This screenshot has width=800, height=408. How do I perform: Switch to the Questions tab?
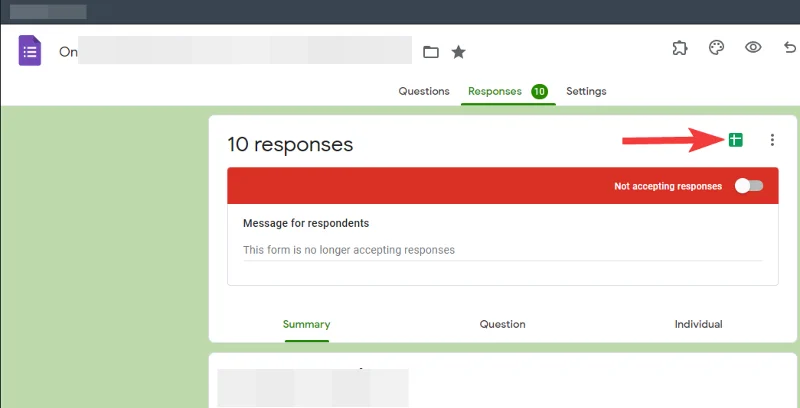tap(424, 91)
